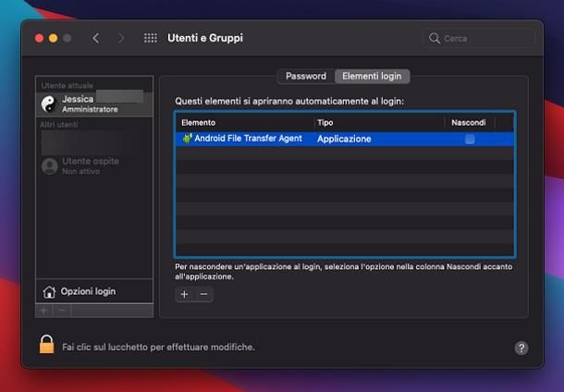The image size is (564, 392).
Task: Close the Utenti e Gruppi window
Action: tap(40, 38)
